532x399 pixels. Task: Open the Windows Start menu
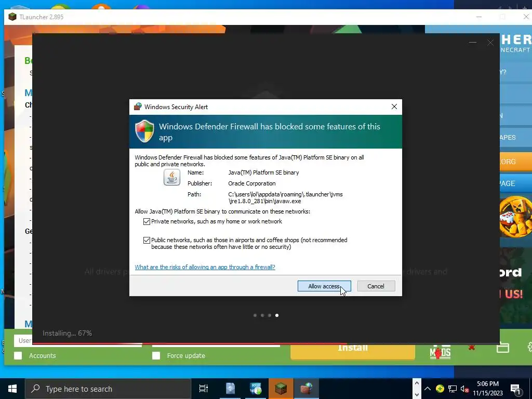tap(12, 389)
